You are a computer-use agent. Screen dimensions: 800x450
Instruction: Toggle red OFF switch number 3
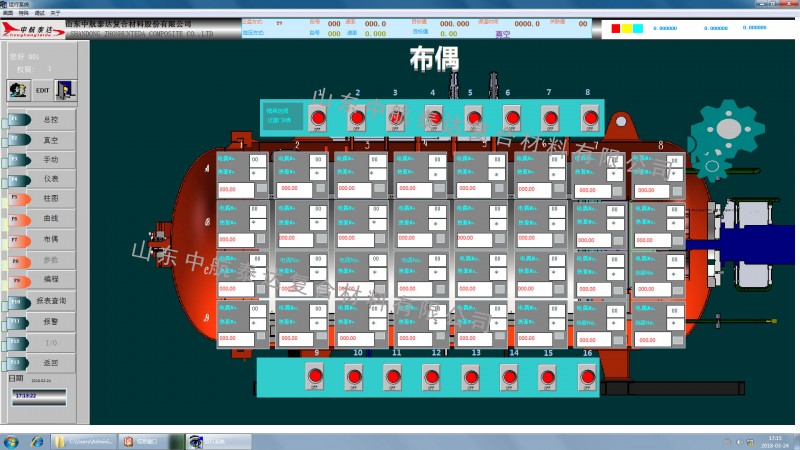tap(395, 118)
